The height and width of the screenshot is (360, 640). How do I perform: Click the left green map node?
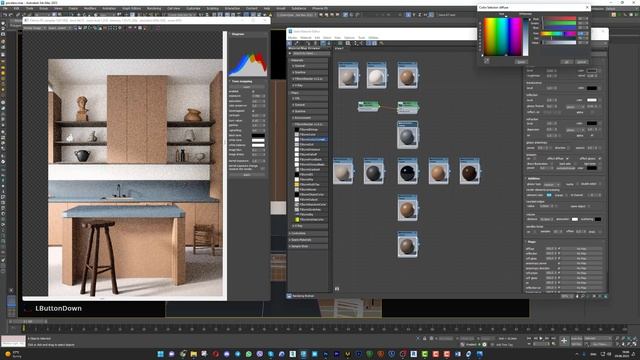368,106
